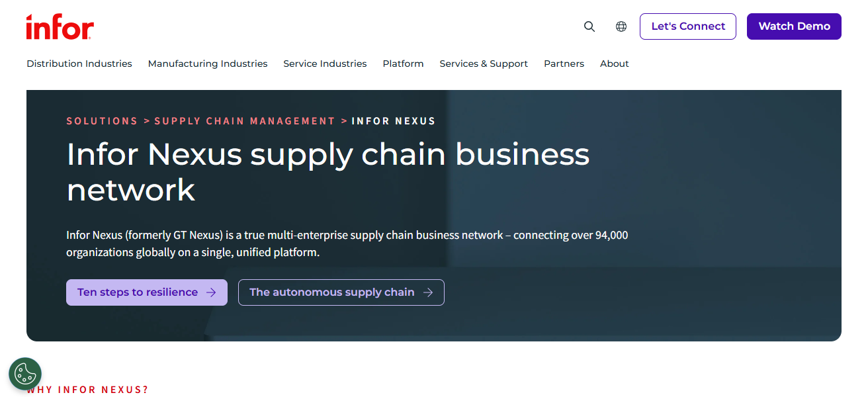Click the Ten steps to resilience button
Screen dimensions: 868x397
pyautogui.click(x=146, y=292)
